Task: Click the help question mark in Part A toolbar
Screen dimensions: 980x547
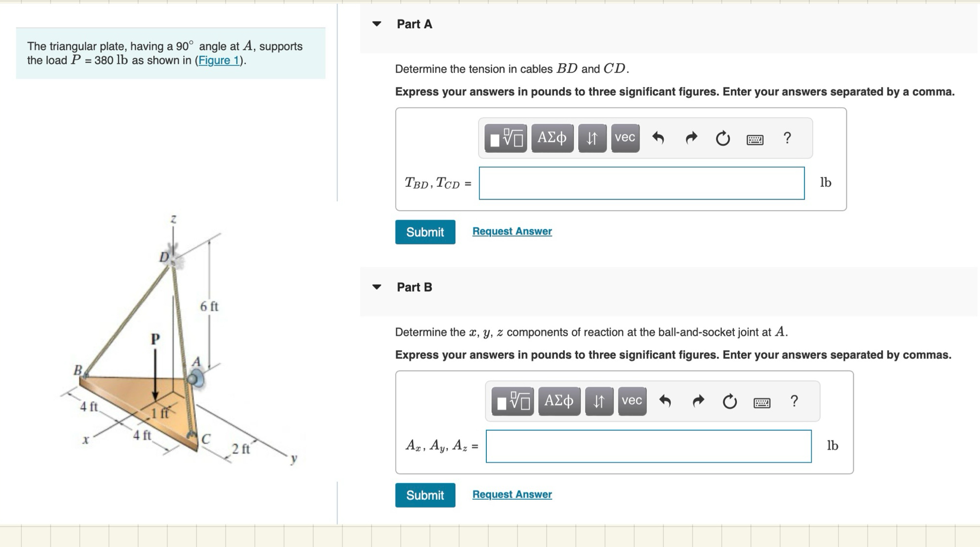Action: [x=786, y=138]
